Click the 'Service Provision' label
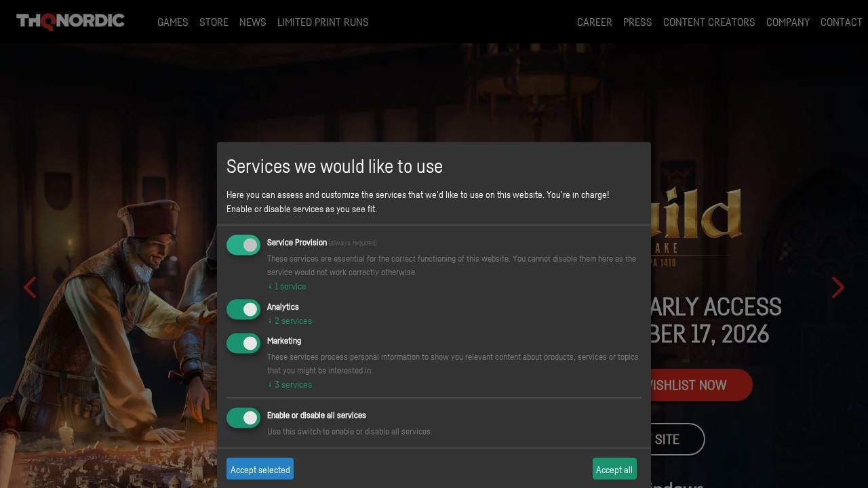Image resolution: width=868 pixels, height=488 pixels. (x=297, y=243)
